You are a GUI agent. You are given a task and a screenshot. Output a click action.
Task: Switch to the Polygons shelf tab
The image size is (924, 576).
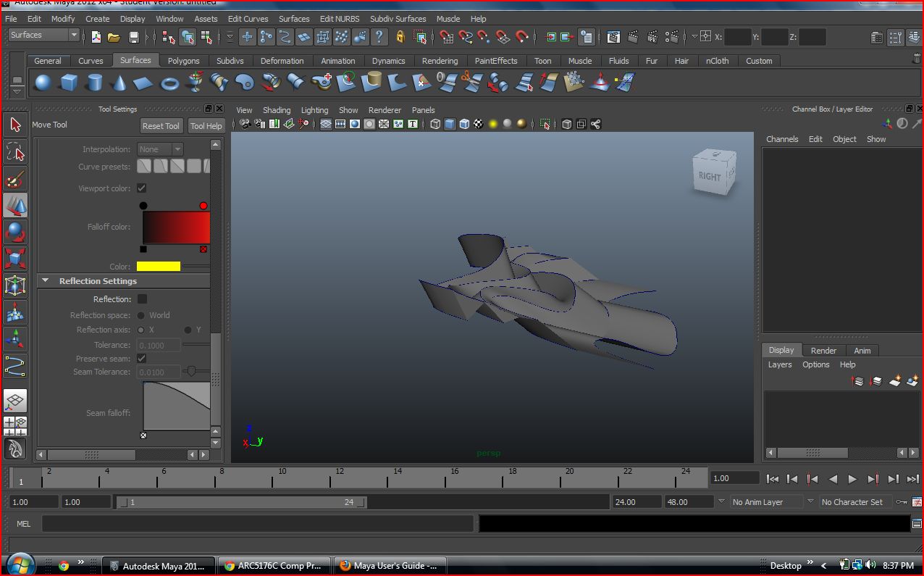click(x=183, y=61)
